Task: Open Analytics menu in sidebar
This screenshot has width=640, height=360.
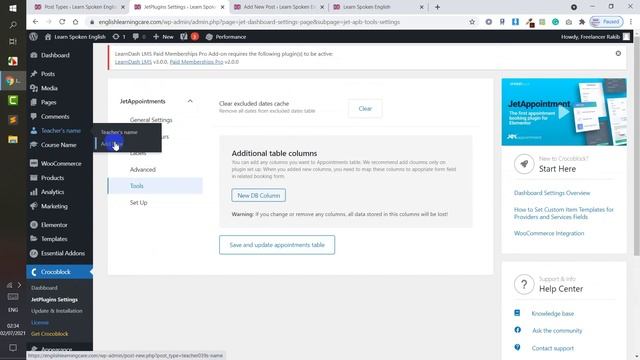Action: (x=52, y=192)
